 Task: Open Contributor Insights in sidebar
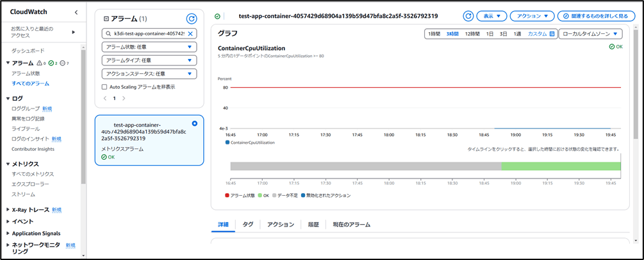33,149
